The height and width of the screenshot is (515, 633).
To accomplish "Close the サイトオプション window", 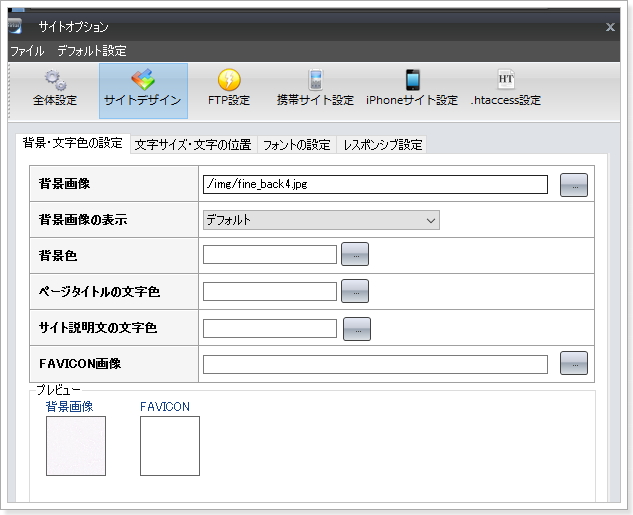I will pyautogui.click(x=610, y=27).
